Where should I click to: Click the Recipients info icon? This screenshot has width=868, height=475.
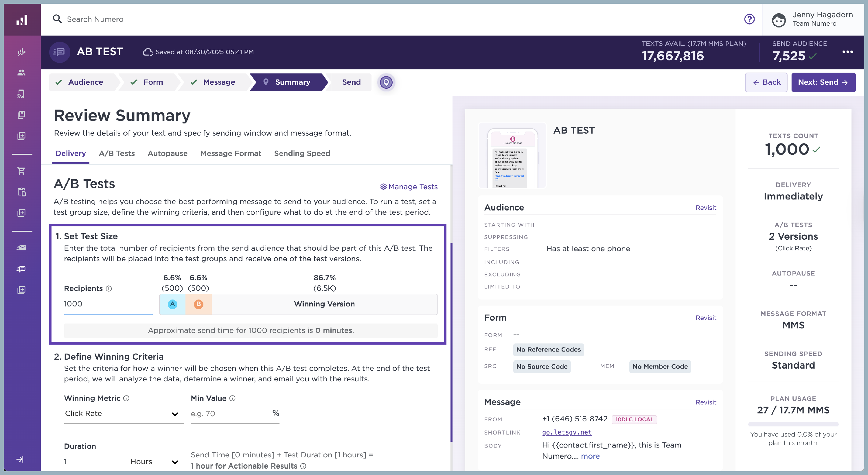pyautogui.click(x=109, y=289)
